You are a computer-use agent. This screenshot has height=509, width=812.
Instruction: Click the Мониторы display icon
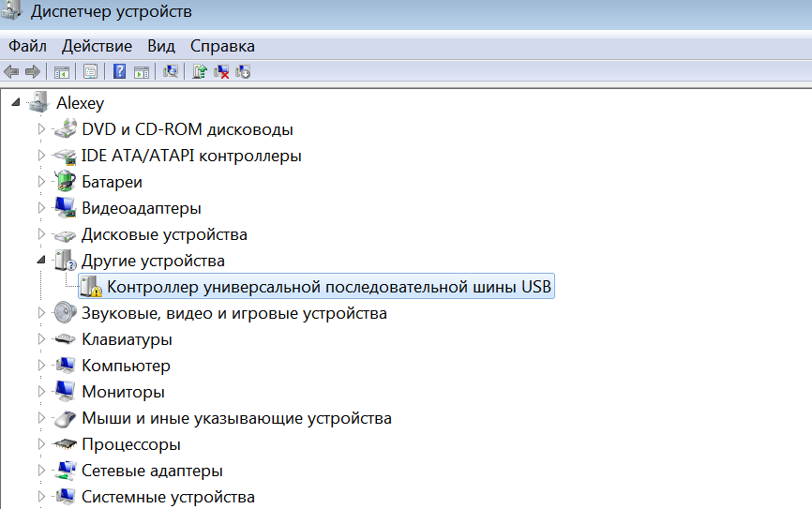66,392
